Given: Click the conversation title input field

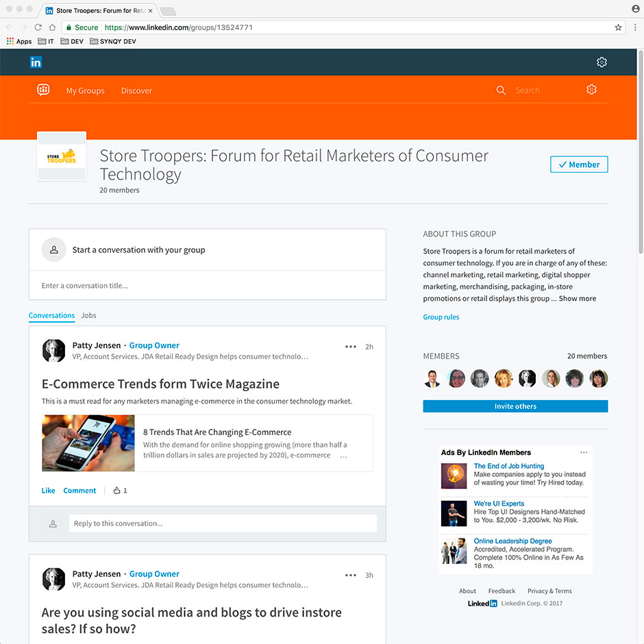Looking at the screenshot, I should coord(207,286).
